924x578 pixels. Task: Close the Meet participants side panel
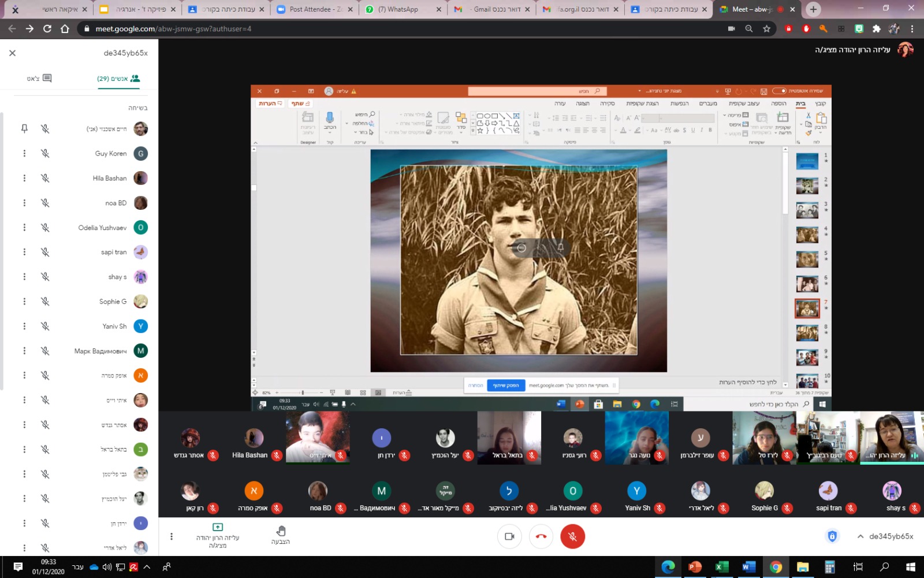pyautogui.click(x=12, y=53)
